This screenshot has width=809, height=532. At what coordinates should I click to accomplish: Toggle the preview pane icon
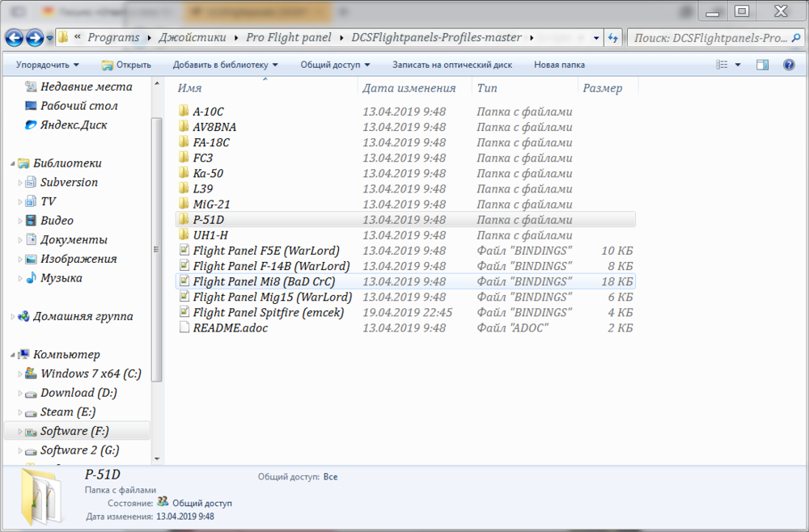point(762,65)
